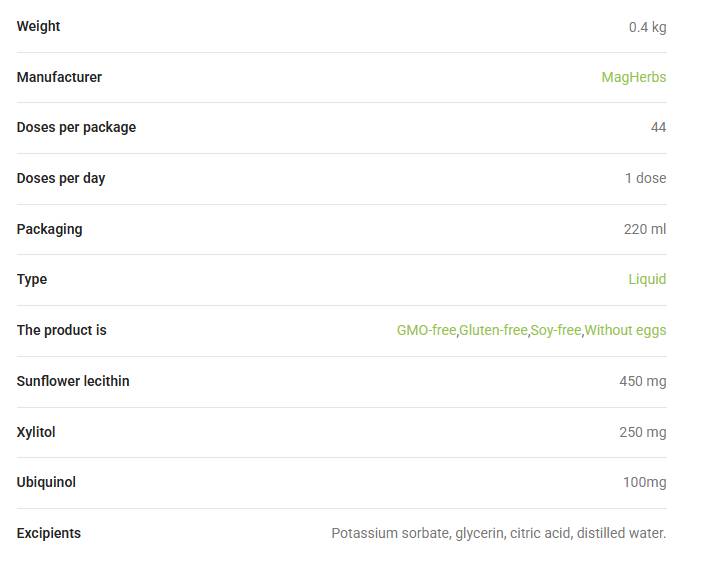This screenshot has width=704, height=564.
Task: Select the Ubiquinol 100mg value
Action: pyautogui.click(x=644, y=483)
